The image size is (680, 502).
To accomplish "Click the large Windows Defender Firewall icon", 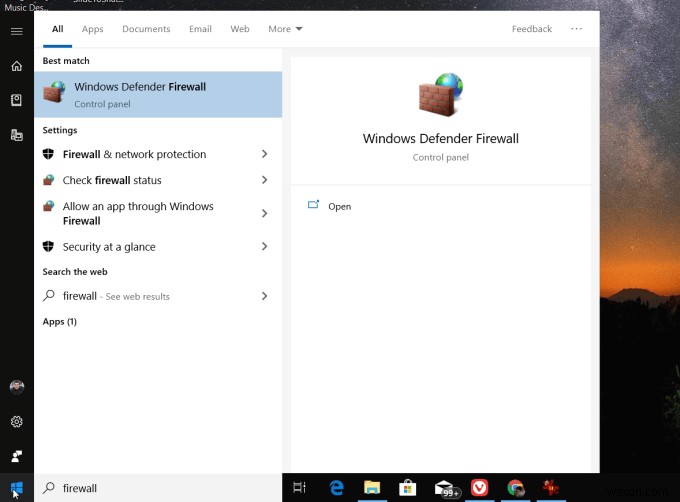I will (x=441, y=95).
